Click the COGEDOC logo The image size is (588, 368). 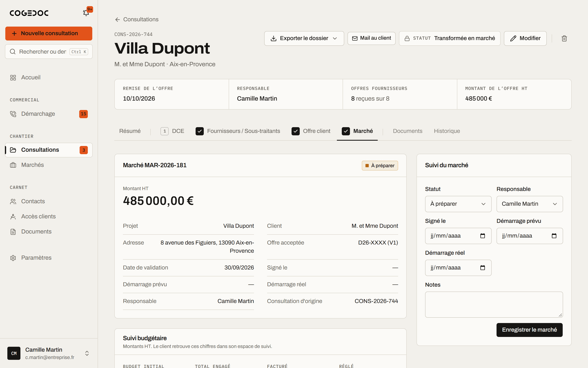tap(29, 13)
